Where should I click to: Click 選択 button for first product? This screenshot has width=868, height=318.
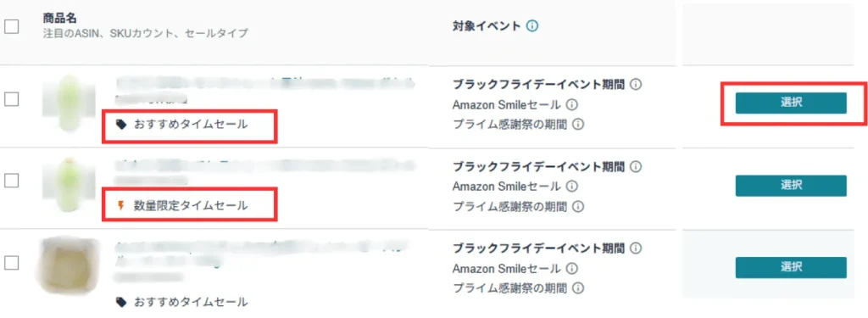click(x=791, y=103)
